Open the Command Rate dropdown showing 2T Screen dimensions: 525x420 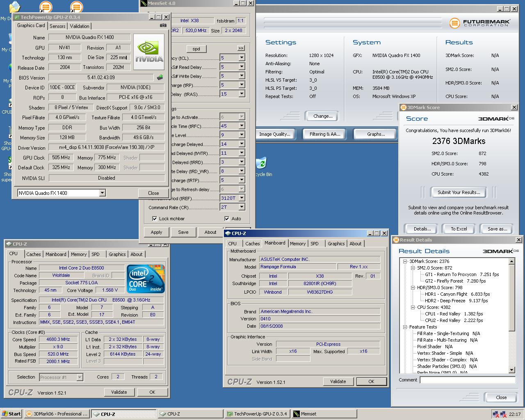(242, 207)
